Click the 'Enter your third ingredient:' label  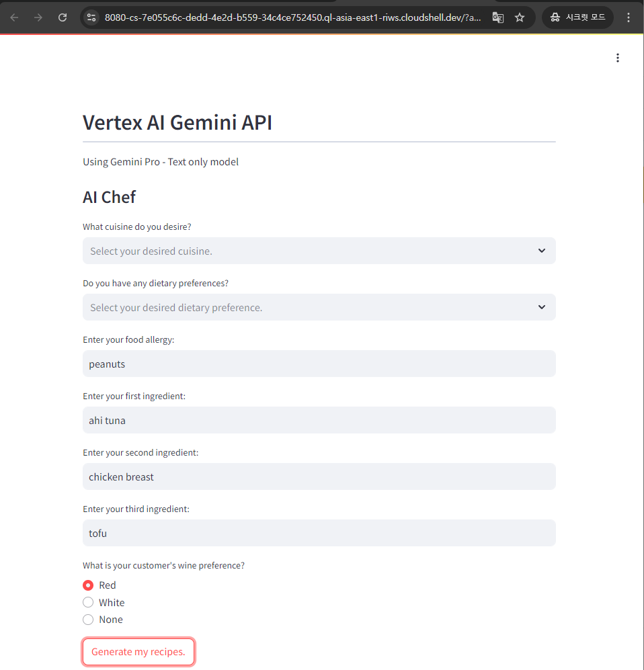point(136,509)
